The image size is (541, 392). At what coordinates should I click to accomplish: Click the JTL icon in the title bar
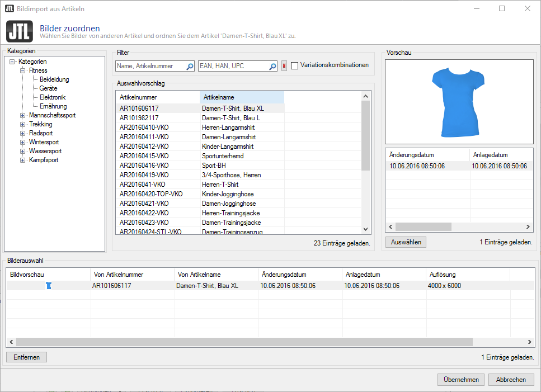tap(7, 8)
